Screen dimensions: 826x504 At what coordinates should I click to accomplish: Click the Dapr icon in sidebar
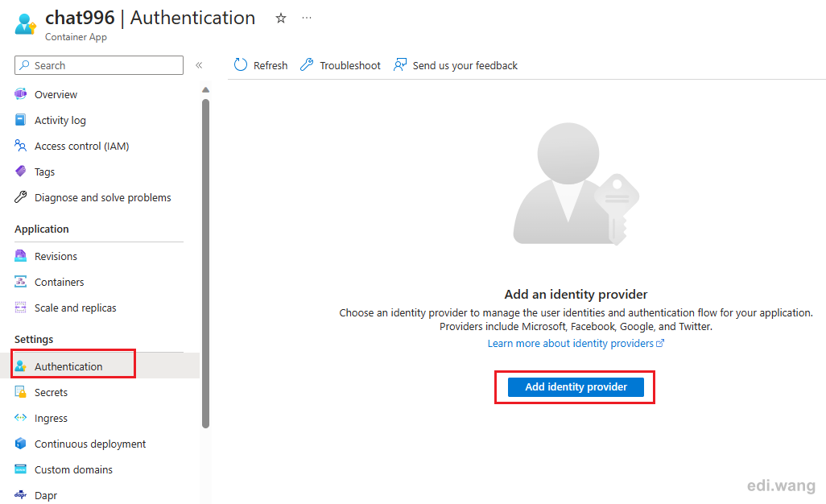coord(21,495)
